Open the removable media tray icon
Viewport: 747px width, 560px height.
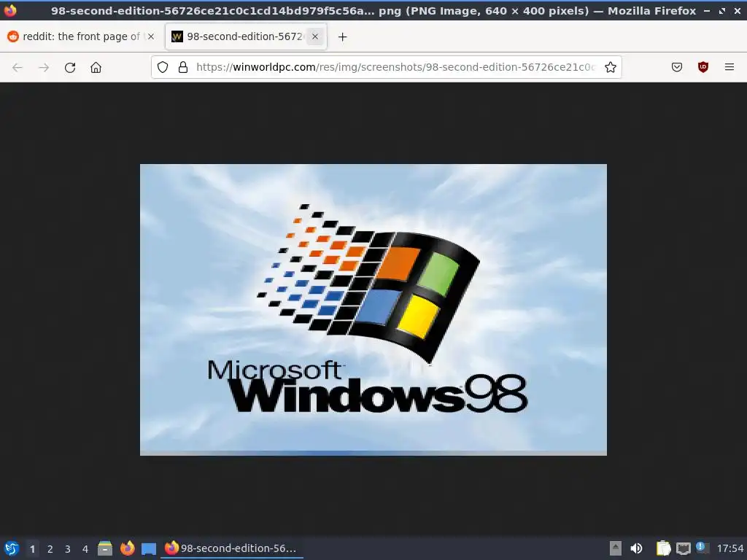coord(616,548)
